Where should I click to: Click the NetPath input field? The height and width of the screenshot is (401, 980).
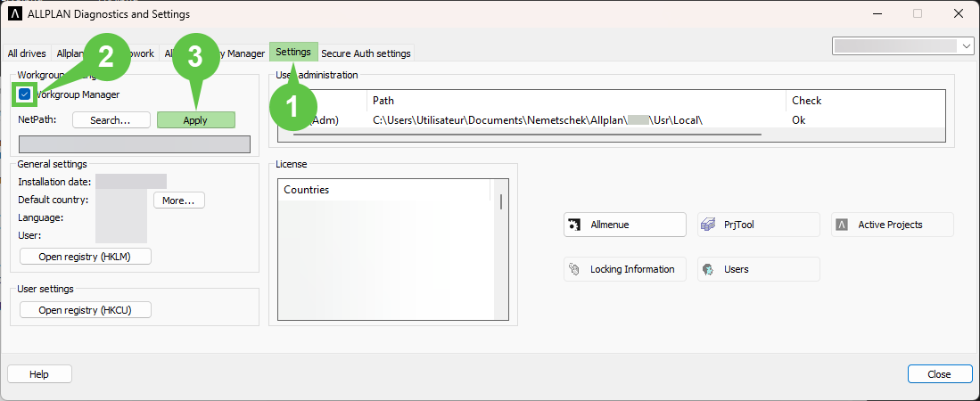(x=135, y=144)
